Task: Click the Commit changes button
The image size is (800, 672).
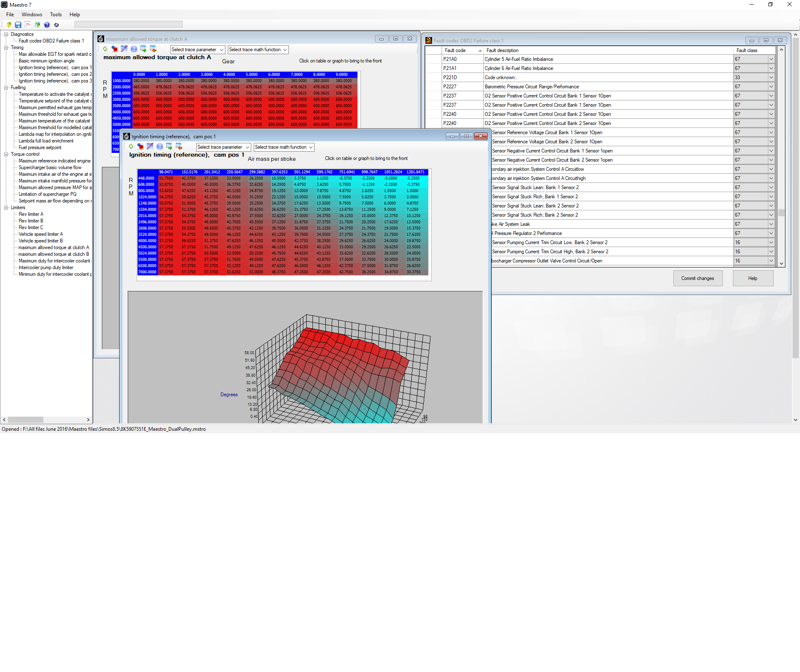Action: pyautogui.click(x=697, y=278)
